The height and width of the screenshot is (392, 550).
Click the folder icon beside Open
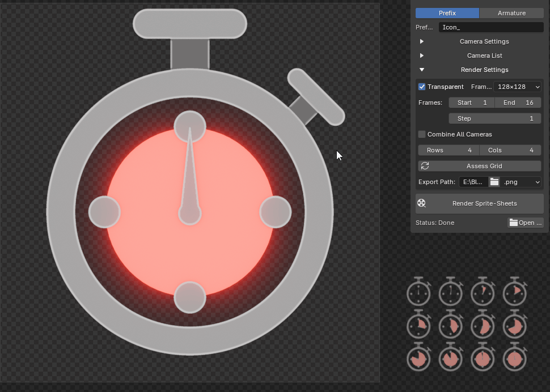point(514,223)
